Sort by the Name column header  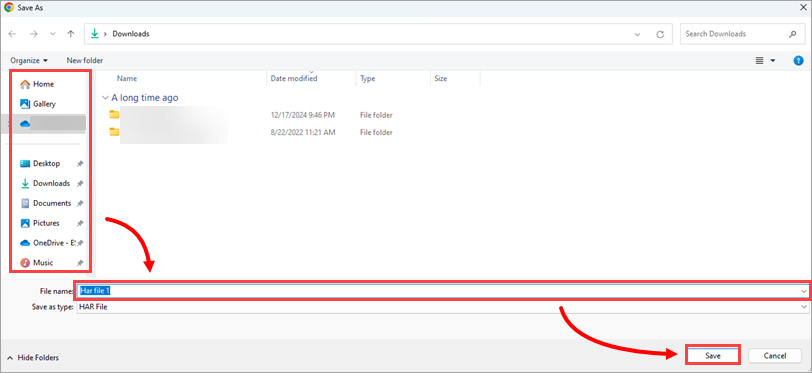(x=127, y=79)
